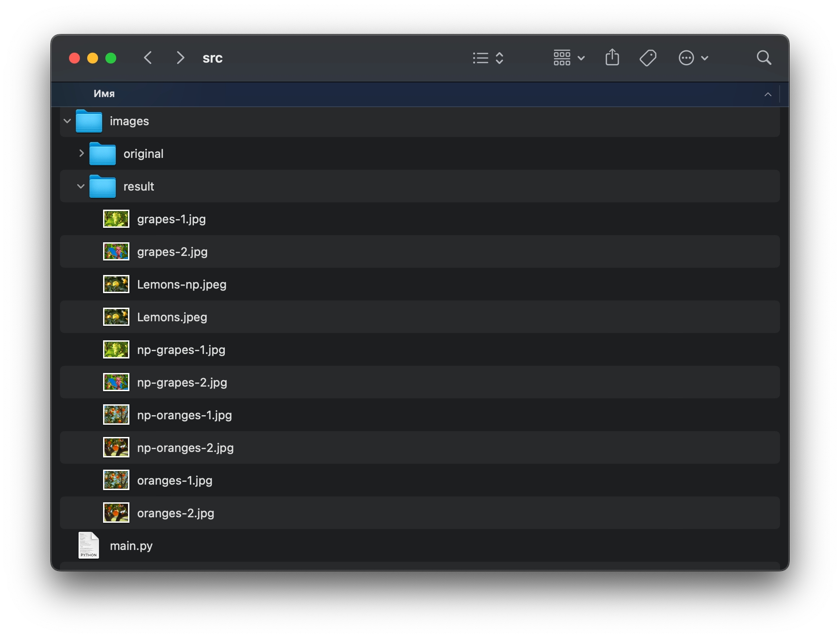Select the result folder icon

103,186
